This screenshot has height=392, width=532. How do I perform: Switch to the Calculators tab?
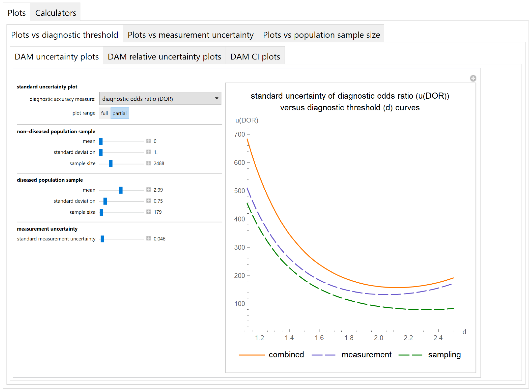pos(55,13)
